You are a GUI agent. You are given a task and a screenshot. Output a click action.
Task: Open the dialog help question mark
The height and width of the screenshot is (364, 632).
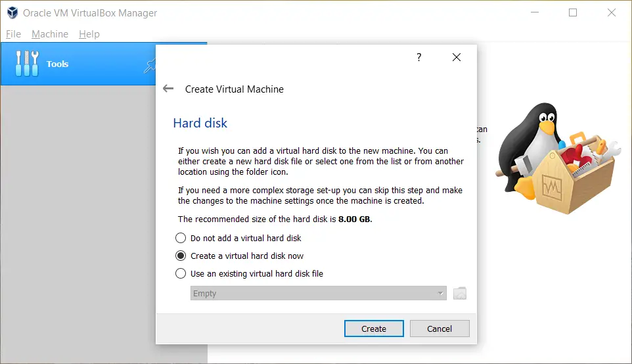418,57
